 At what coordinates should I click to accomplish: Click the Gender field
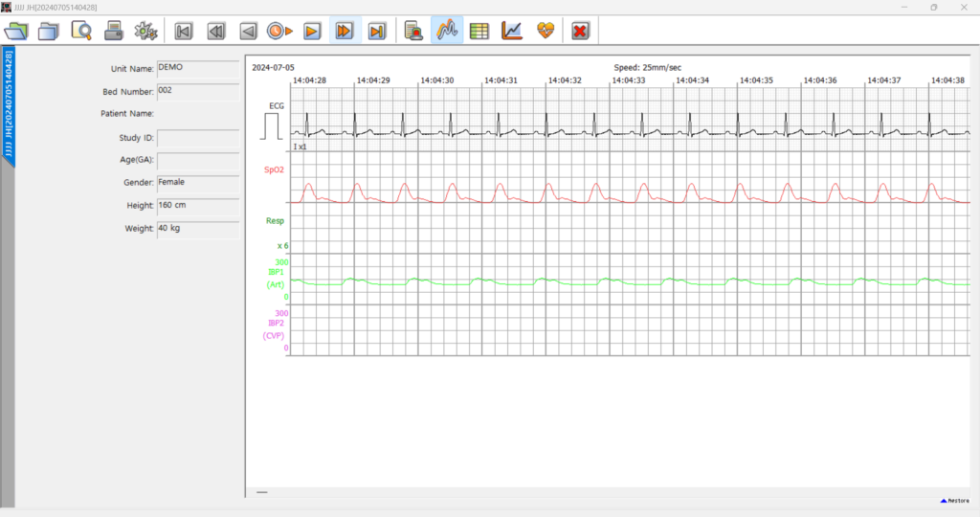click(197, 184)
